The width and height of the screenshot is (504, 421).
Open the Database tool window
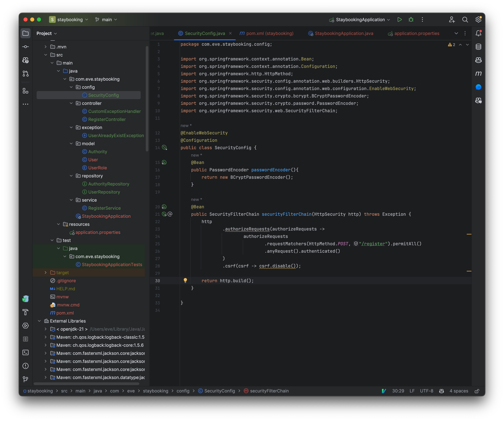[478, 47]
